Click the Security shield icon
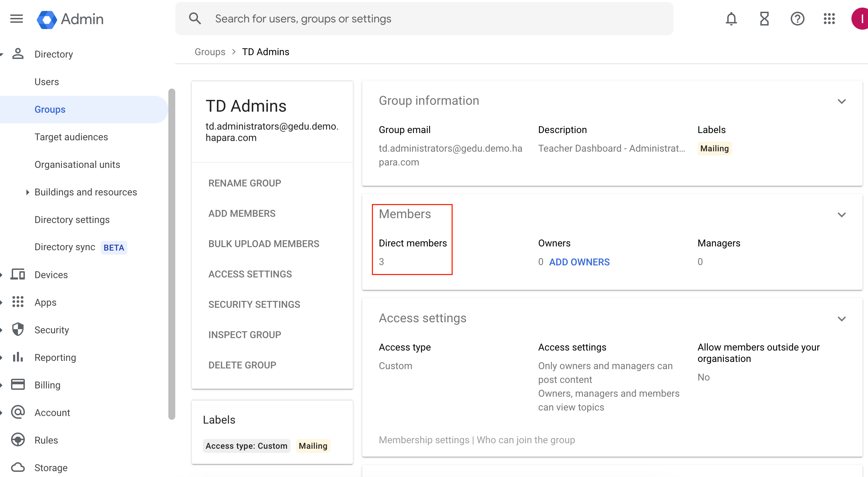Viewport: 868px width, 477px height. [18, 329]
